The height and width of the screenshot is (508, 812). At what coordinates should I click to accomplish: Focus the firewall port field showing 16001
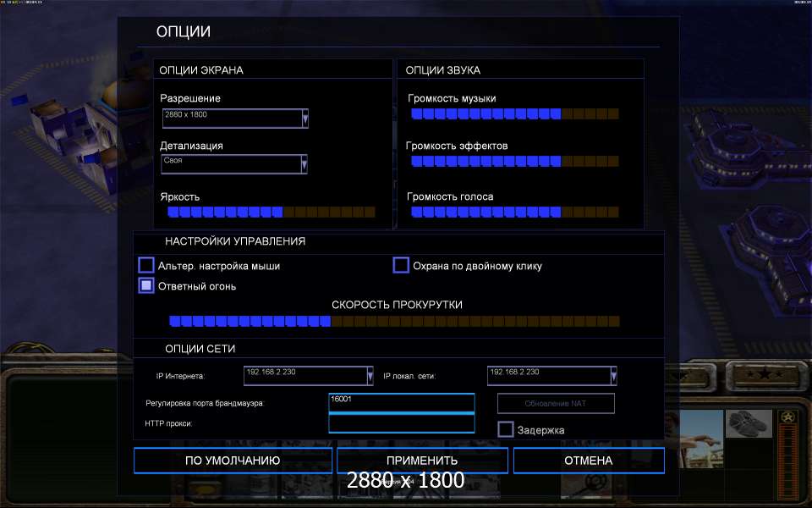401,403
